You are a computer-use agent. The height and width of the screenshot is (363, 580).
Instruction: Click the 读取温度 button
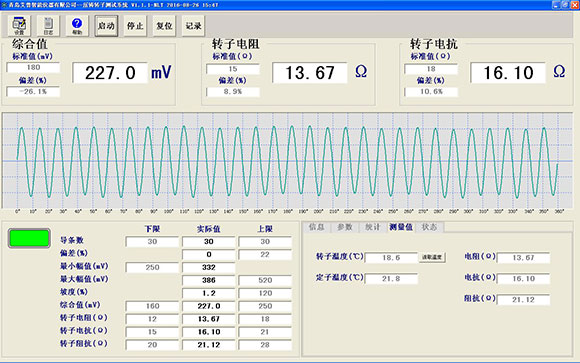tap(432, 257)
